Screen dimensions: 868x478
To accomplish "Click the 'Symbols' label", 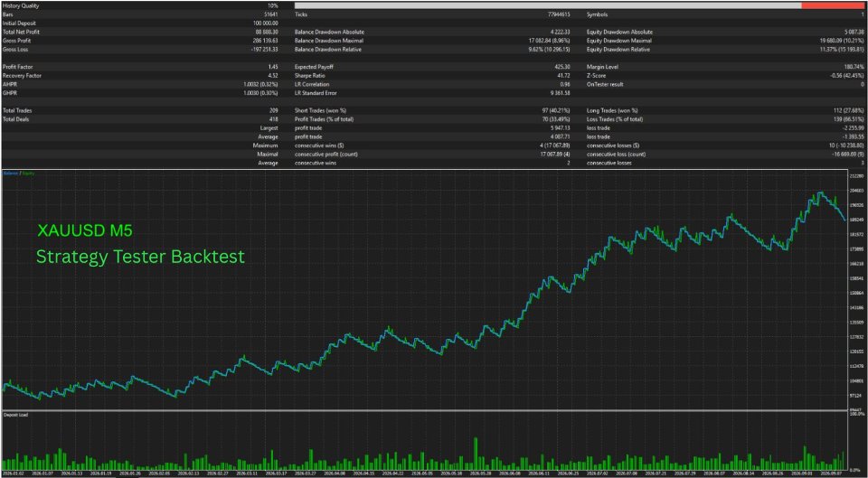I will [x=598, y=14].
